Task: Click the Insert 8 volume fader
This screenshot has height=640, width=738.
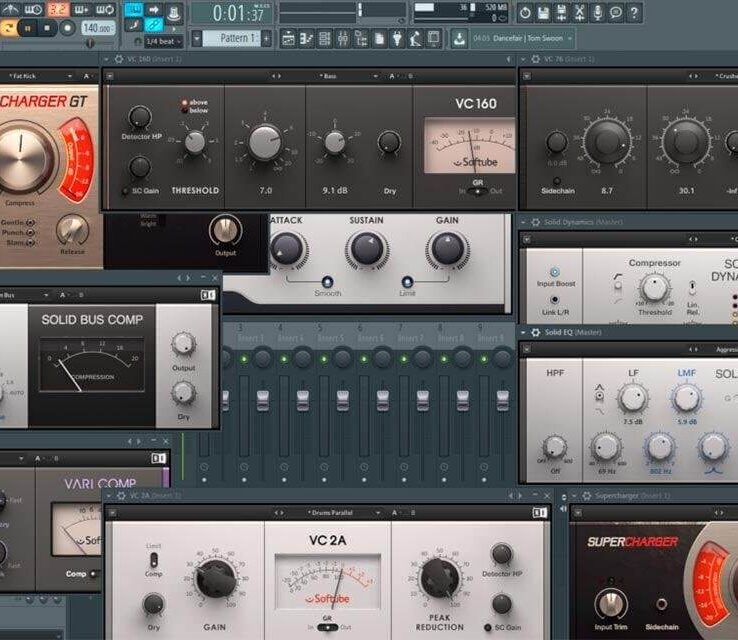Action: [463, 401]
